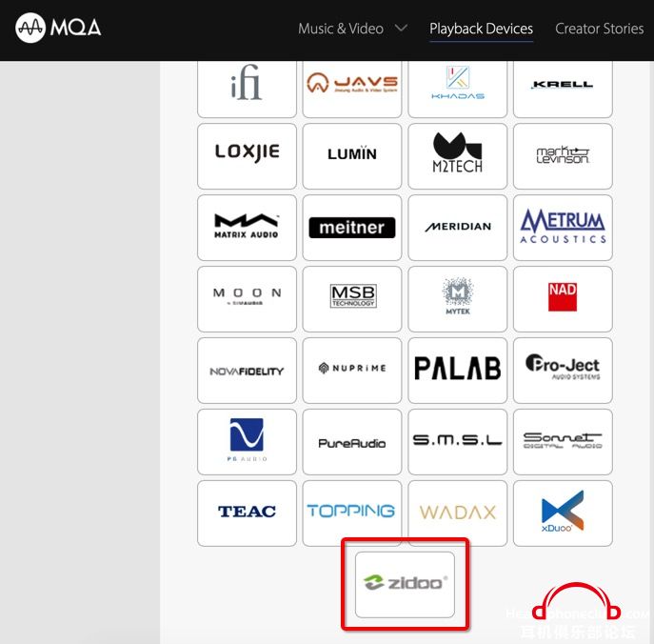Click the NovaFidelity tile
Viewport: 654px width, 644px height.
tap(247, 371)
